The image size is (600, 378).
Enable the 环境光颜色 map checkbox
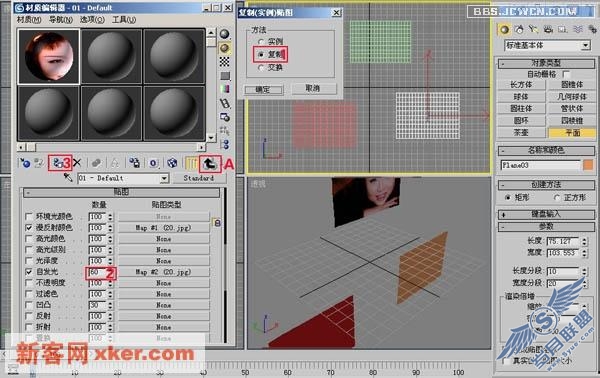click(29, 217)
